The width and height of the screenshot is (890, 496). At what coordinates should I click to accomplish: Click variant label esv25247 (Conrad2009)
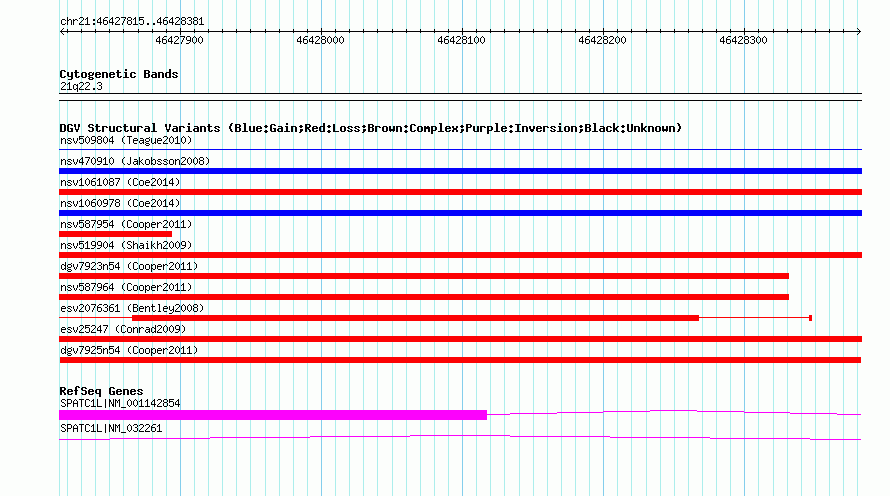(x=123, y=329)
